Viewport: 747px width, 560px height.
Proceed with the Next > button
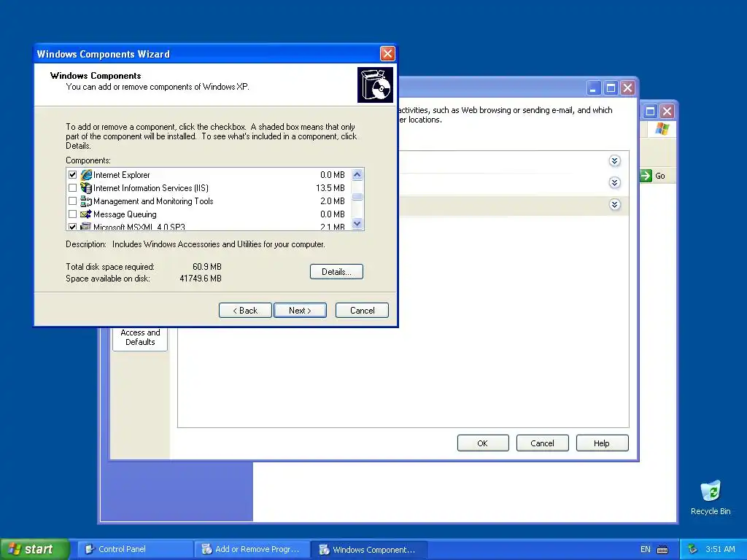(x=300, y=311)
